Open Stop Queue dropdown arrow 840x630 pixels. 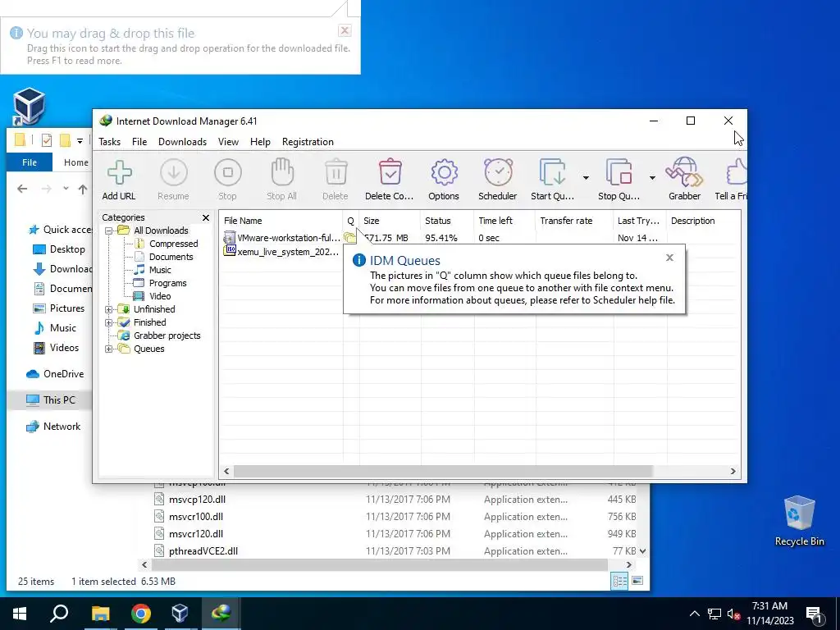coord(652,178)
